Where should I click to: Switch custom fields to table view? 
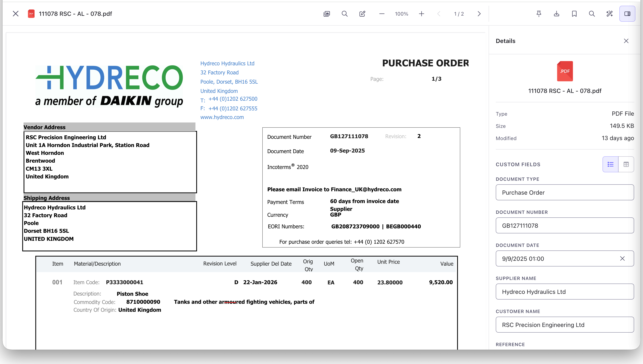(x=626, y=164)
